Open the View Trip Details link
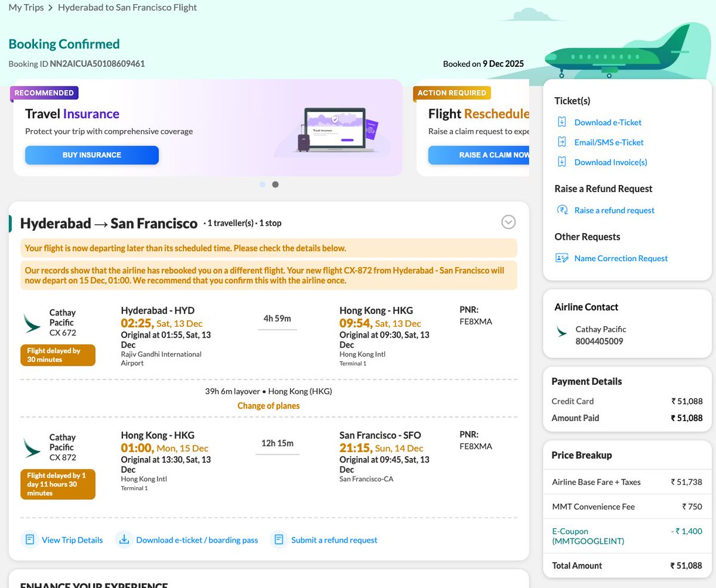The width and height of the screenshot is (716, 588). coord(72,540)
